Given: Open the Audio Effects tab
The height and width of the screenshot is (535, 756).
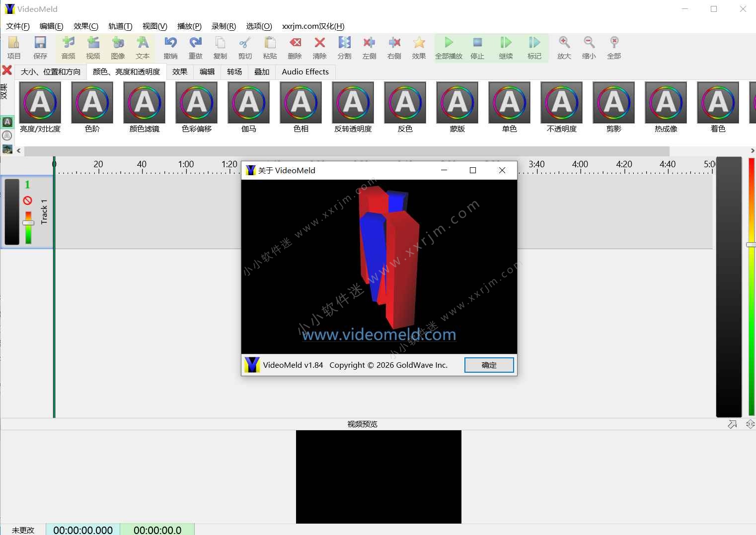Looking at the screenshot, I should point(305,72).
